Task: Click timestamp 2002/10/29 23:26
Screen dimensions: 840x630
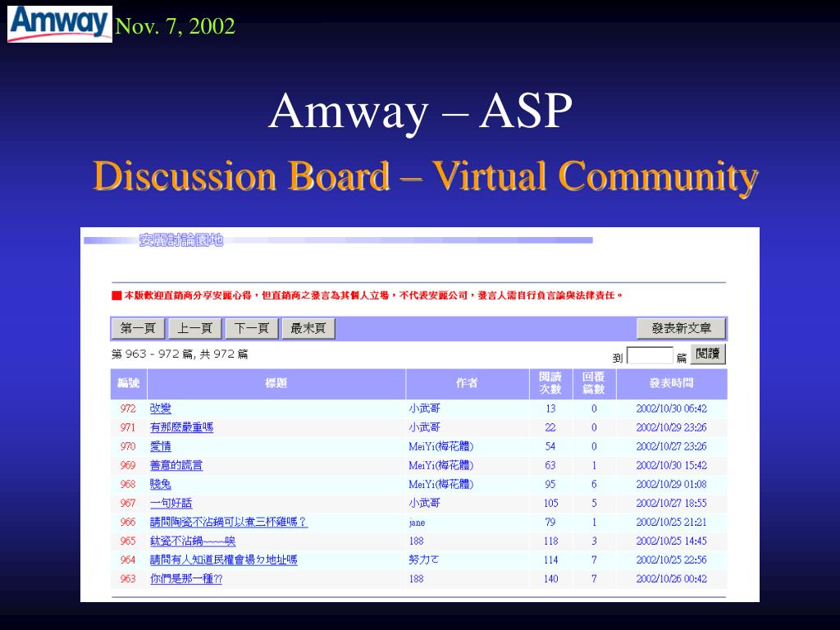Action: click(x=672, y=427)
